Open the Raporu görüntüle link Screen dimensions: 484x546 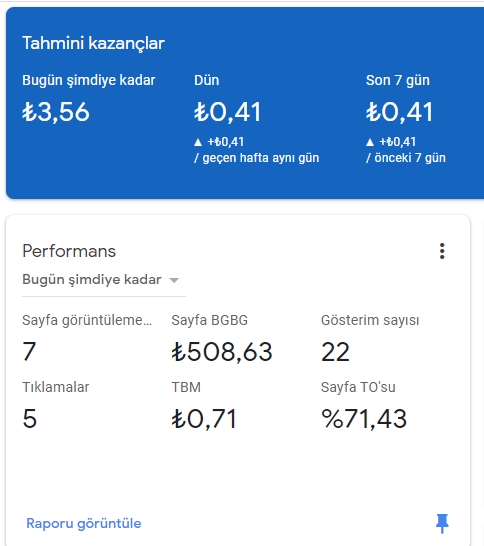pos(84,523)
